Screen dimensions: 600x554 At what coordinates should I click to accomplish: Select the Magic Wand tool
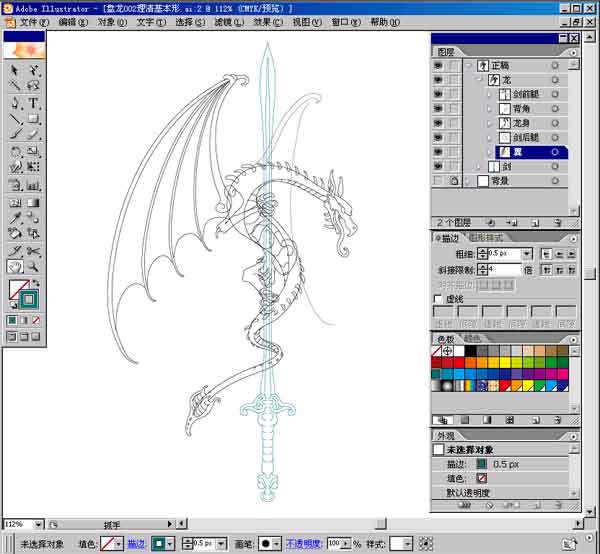coord(15,85)
